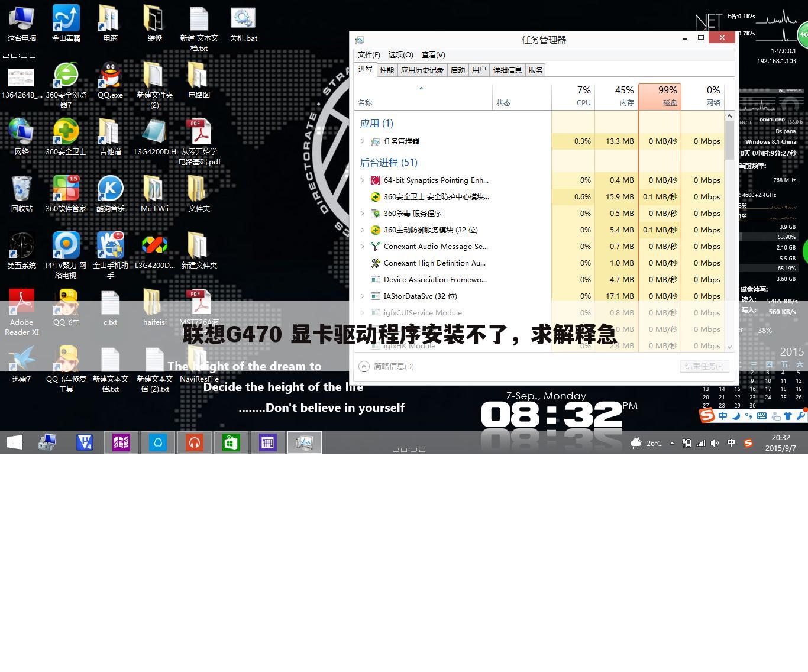The image size is (808, 672).
Task: Open 查看(V) menu in Task Manager
Action: coord(433,54)
